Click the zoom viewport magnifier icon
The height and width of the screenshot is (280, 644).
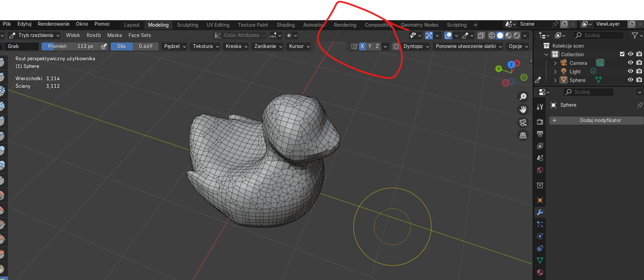(523, 96)
